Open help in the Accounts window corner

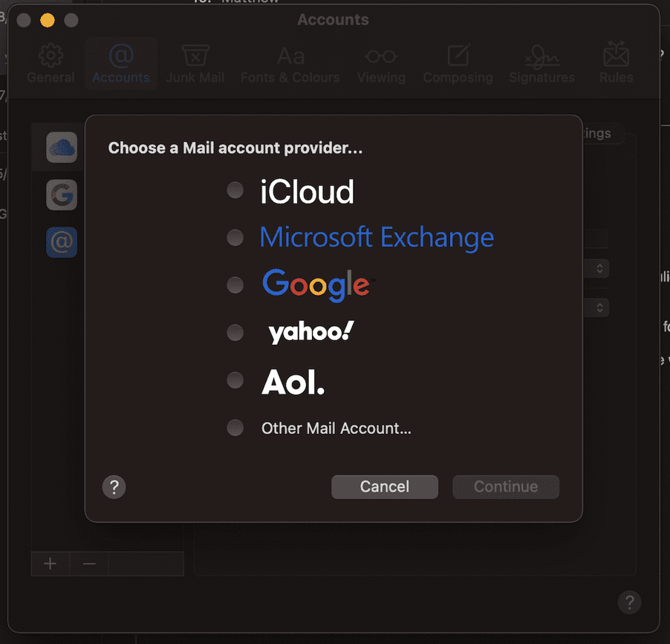click(629, 602)
